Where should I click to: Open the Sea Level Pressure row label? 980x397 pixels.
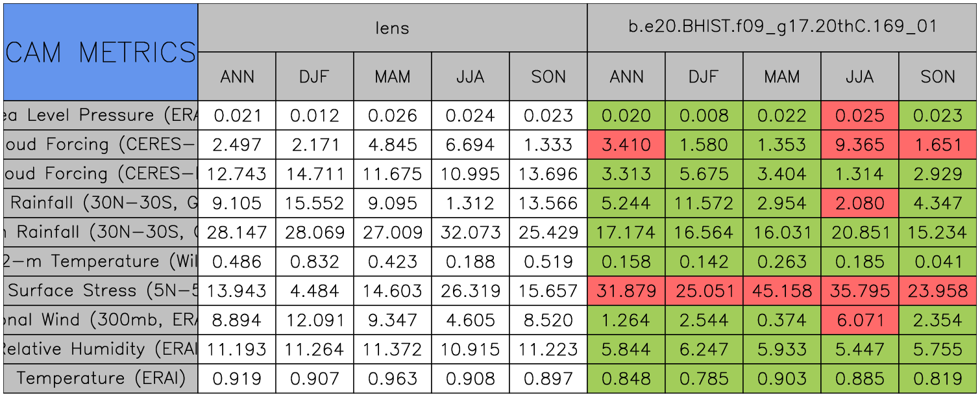click(100, 116)
